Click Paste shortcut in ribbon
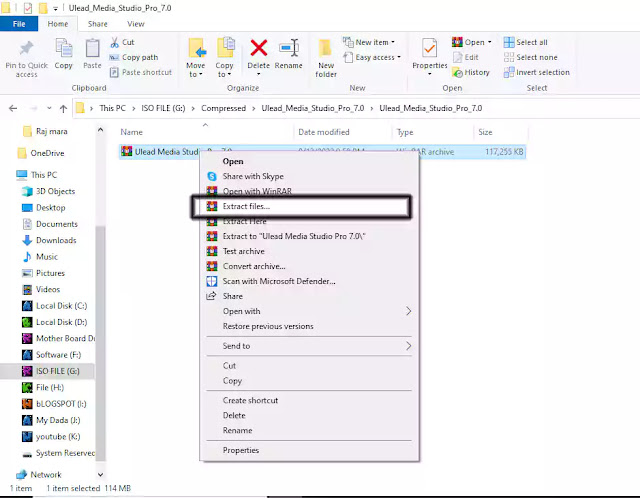Image resolution: width=640 pixels, height=498 pixels. [141, 72]
